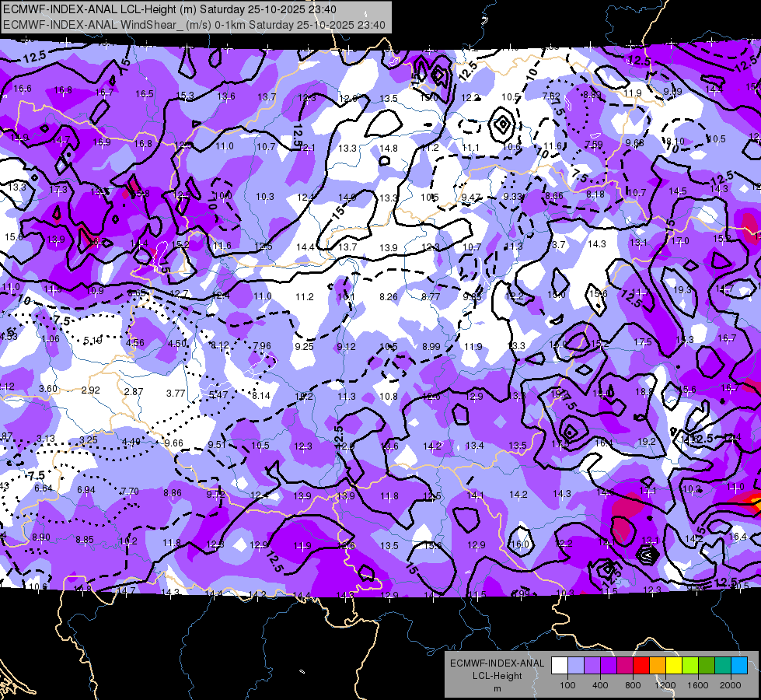Viewport: 761px width, 700px height.
Task: Click the white 100 m legend swatch
Action: 560,666
